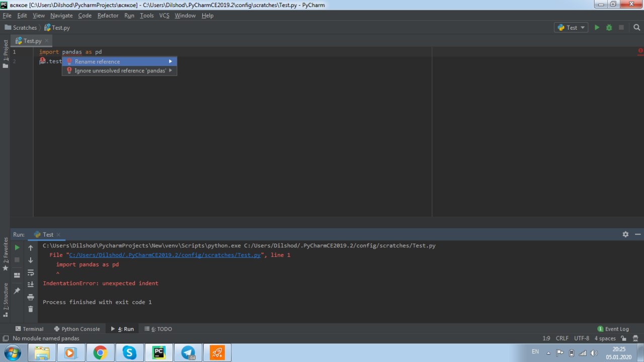Open the Code menu

tap(85, 16)
